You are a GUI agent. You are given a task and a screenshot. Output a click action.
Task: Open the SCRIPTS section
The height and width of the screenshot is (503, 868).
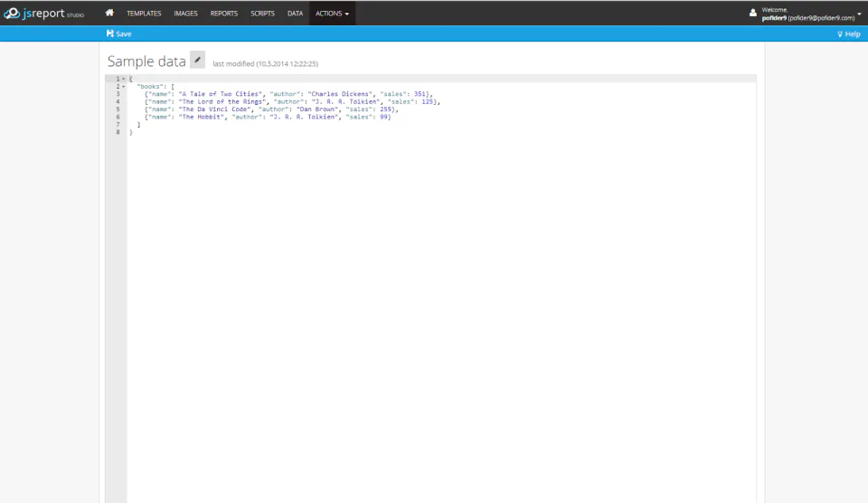(x=262, y=14)
